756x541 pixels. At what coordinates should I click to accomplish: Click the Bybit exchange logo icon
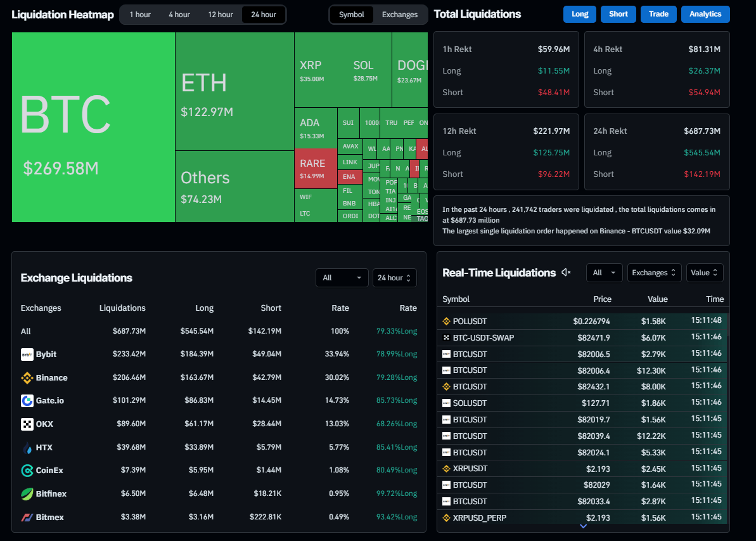point(27,355)
